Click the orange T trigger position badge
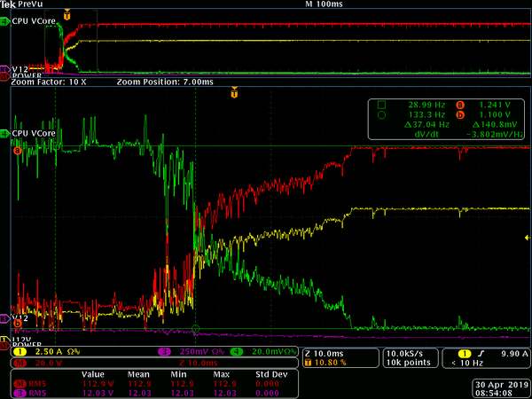The height and width of the screenshot is (399, 532). click(308, 363)
